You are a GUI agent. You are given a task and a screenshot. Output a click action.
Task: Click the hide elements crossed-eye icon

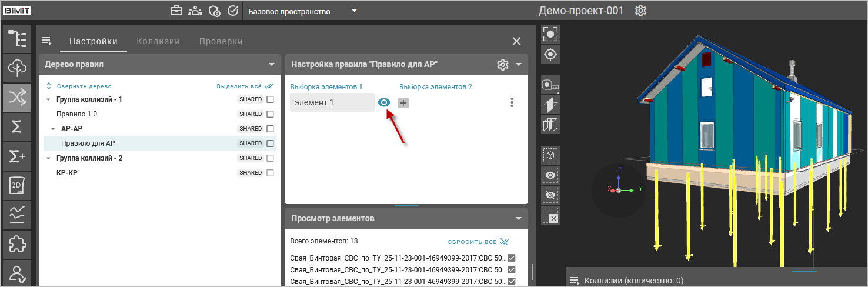click(550, 195)
